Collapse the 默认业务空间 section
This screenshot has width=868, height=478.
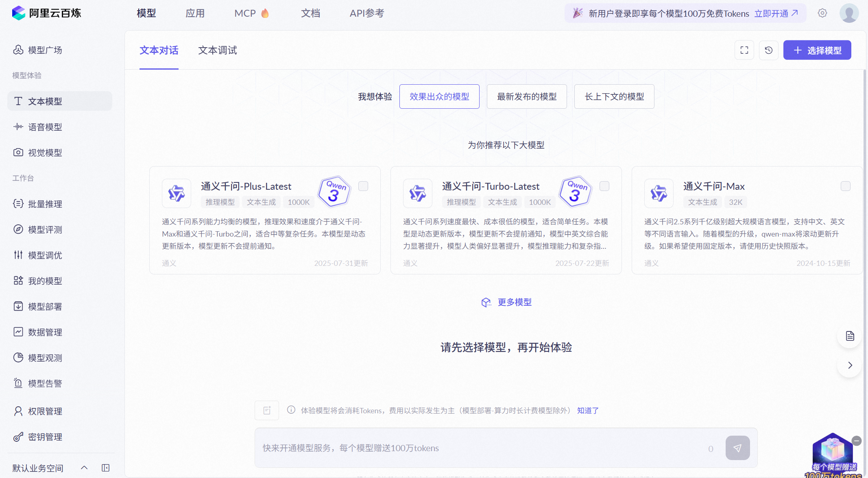coord(84,467)
